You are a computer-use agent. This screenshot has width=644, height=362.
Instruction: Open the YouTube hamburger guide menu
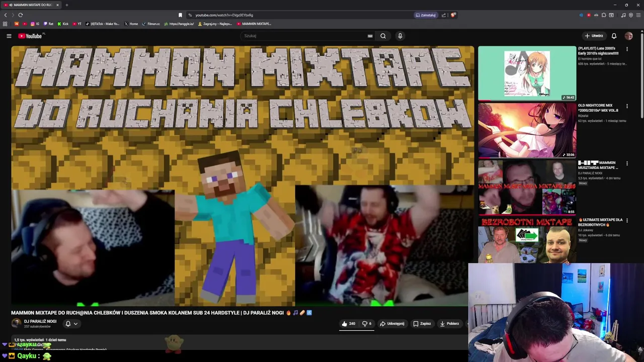[x=9, y=36]
